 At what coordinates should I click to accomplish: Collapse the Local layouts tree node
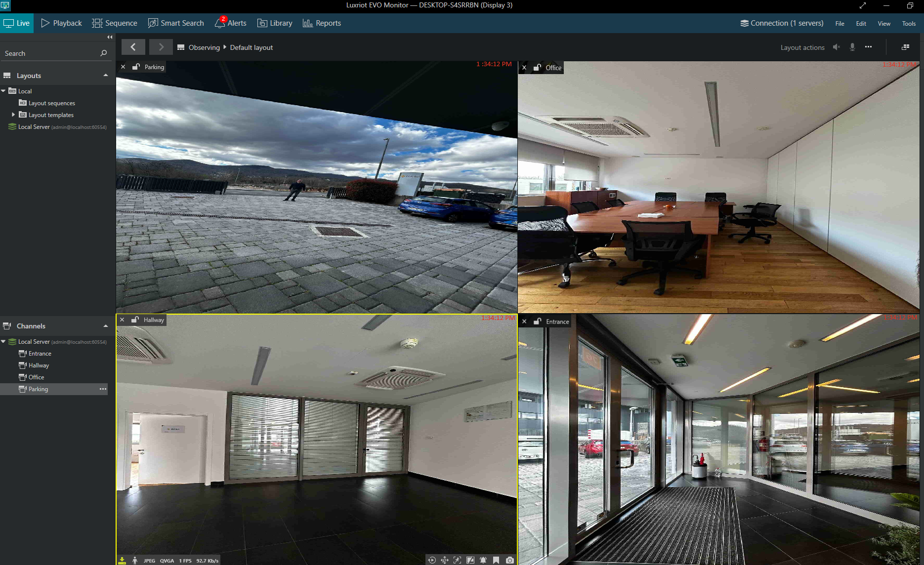pyautogui.click(x=3, y=91)
